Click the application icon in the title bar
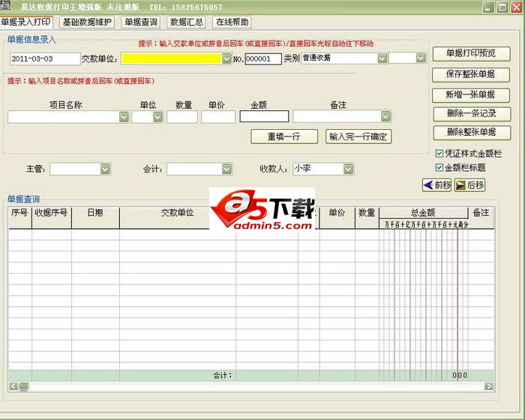525x420 pixels. tap(5, 5)
